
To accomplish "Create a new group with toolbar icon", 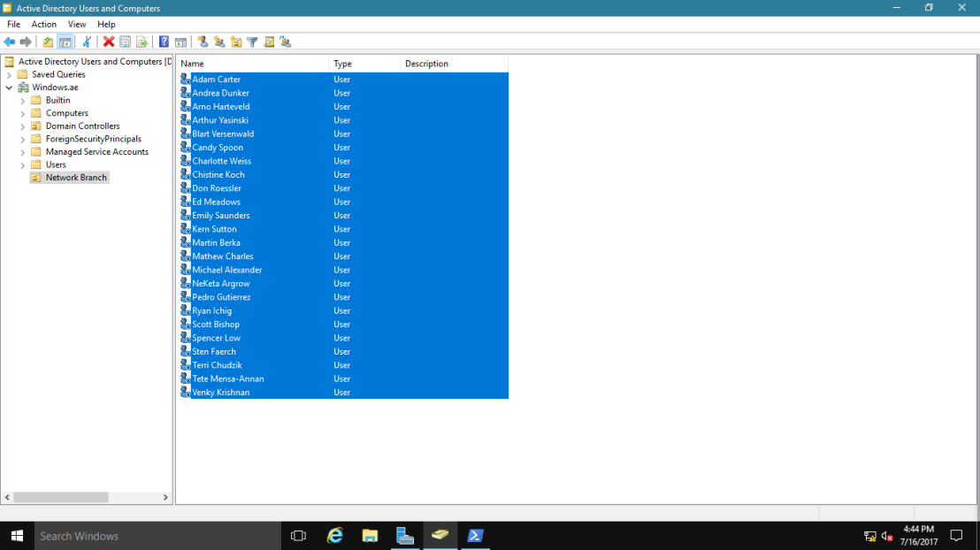I will pos(219,42).
